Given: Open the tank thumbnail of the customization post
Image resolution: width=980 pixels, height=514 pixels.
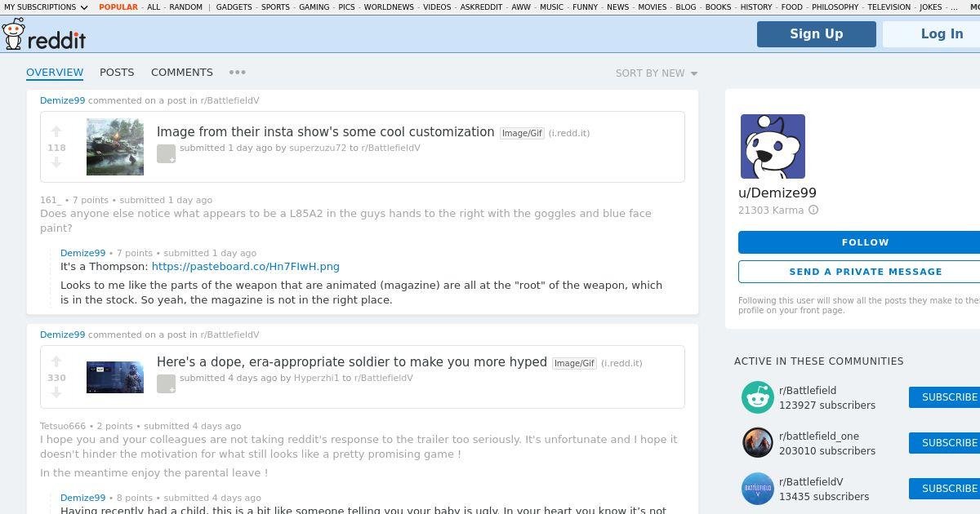Looking at the screenshot, I should click(115, 147).
